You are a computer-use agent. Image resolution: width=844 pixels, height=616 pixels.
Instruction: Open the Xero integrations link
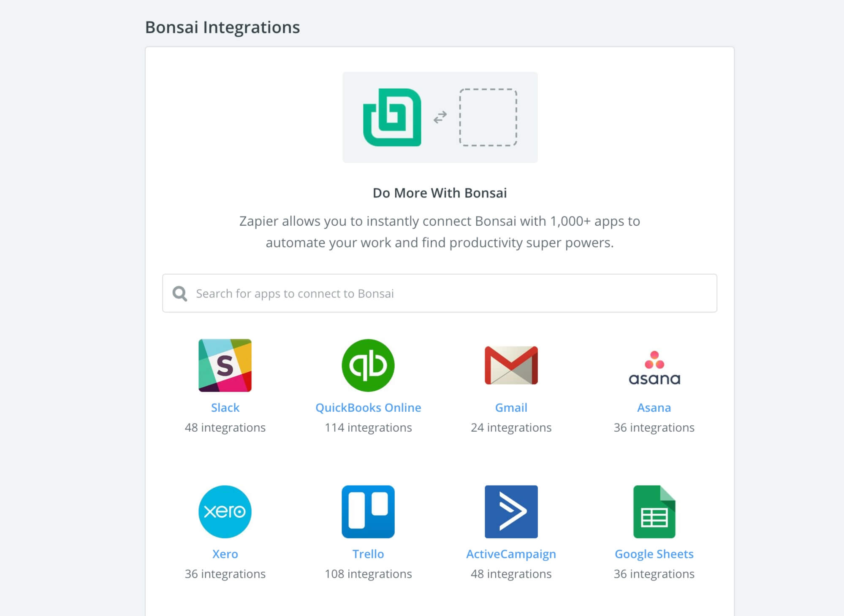225,554
